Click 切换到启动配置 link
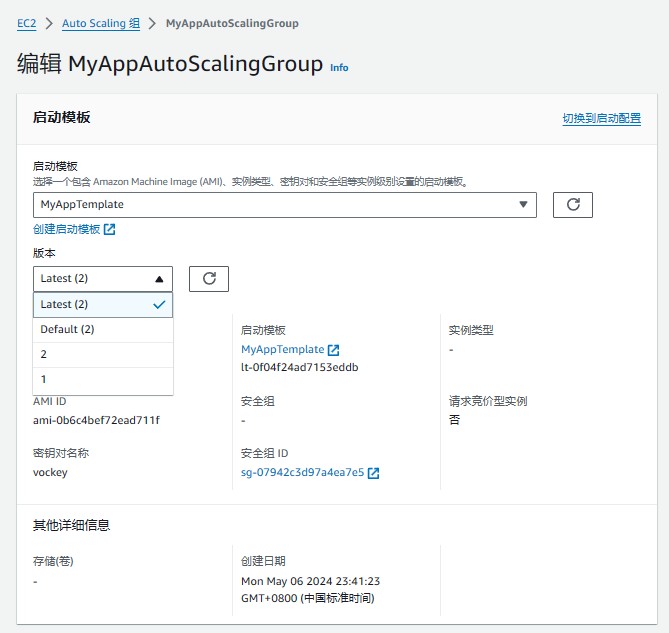This screenshot has width=669, height=633. coord(602,118)
